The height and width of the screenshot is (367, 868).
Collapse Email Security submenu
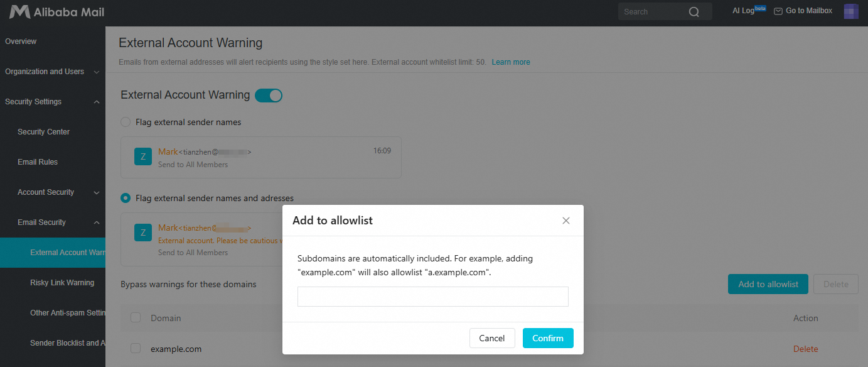coord(53,222)
